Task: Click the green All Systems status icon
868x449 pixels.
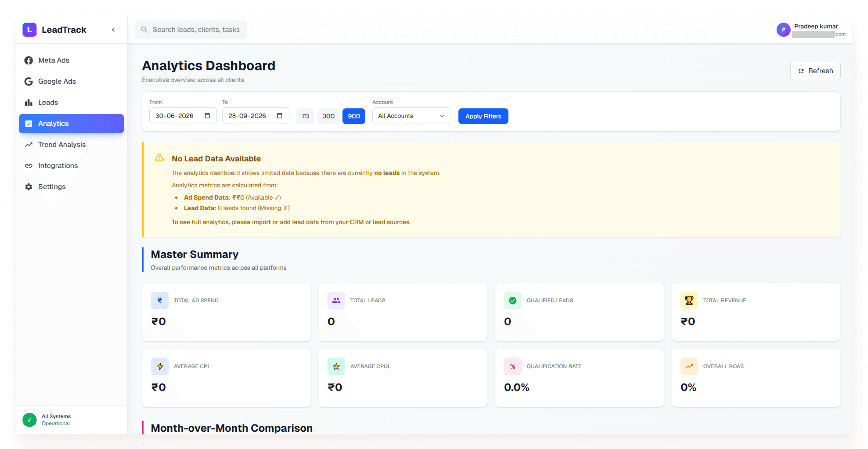Action: [29, 420]
